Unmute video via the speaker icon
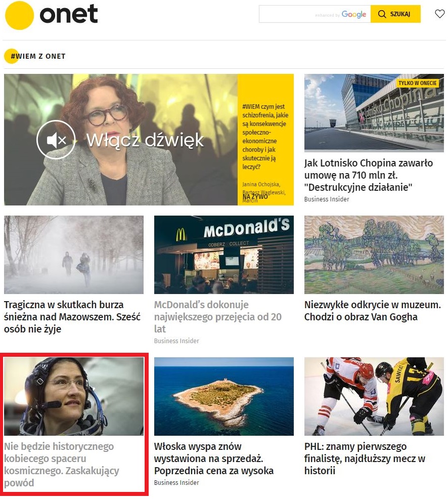 [56, 140]
